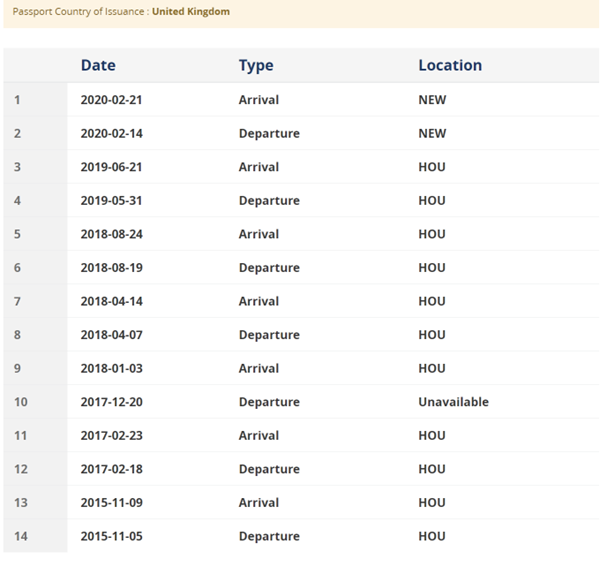
Task: Click the Departure type for 2015-11-05
Action: (269, 536)
